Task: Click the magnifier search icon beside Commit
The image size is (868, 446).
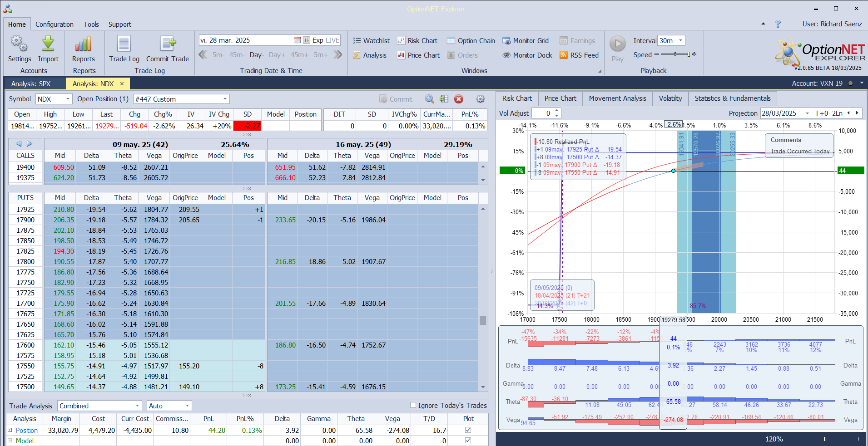Action: pyautogui.click(x=429, y=99)
